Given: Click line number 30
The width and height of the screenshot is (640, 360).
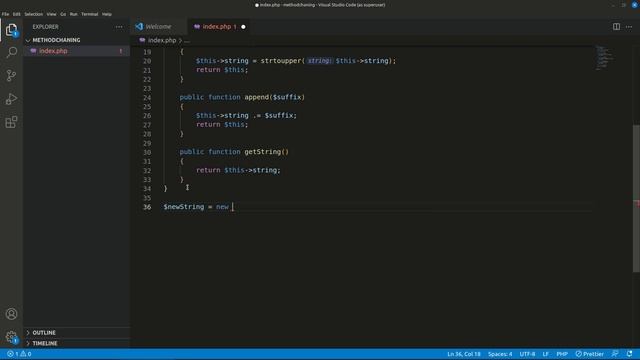Looking at the screenshot, I should [147, 152].
